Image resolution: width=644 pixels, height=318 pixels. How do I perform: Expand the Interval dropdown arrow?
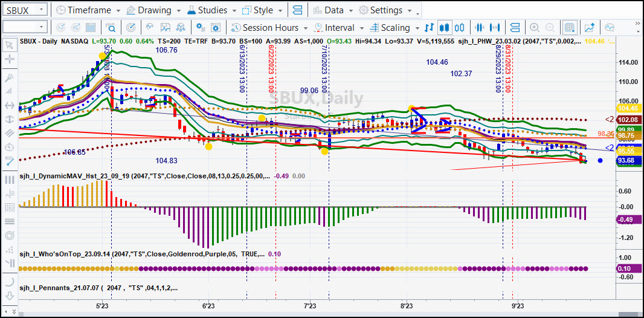point(361,28)
